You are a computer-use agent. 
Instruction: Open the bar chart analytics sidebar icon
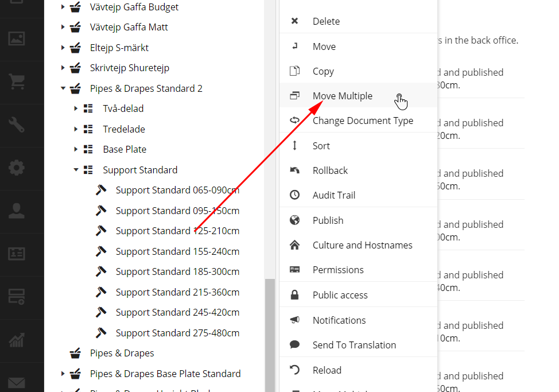(x=17, y=340)
